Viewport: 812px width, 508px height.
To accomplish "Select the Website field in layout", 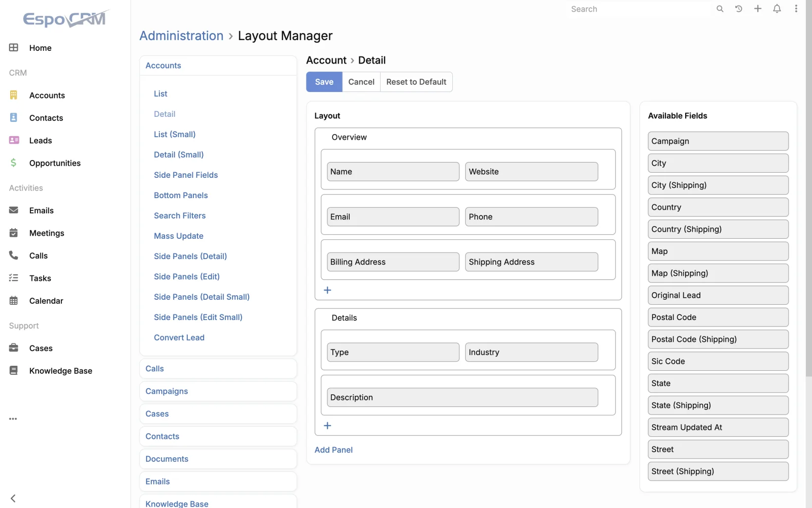I will (x=531, y=172).
